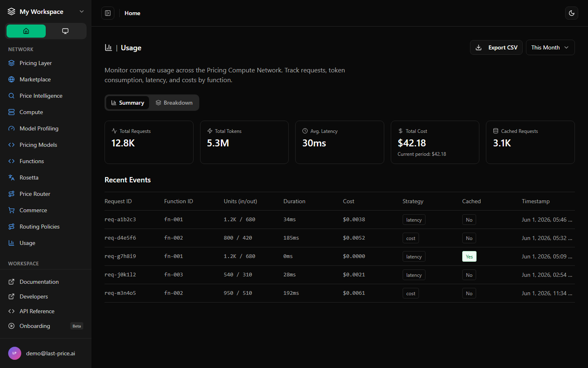This screenshot has height=368, width=588.
Task: Click the Compute server icon
Action: (11, 112)
